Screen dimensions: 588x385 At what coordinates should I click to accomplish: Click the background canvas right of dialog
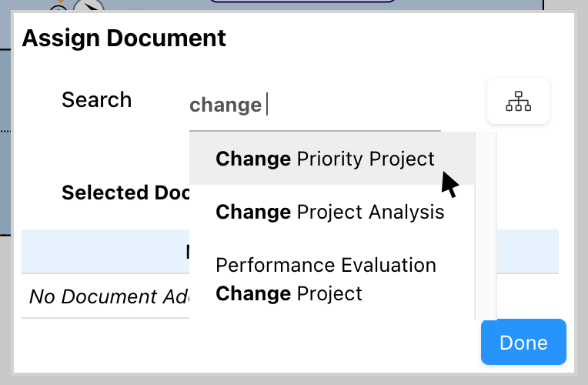pyautogui.click(x=581, y=192)
